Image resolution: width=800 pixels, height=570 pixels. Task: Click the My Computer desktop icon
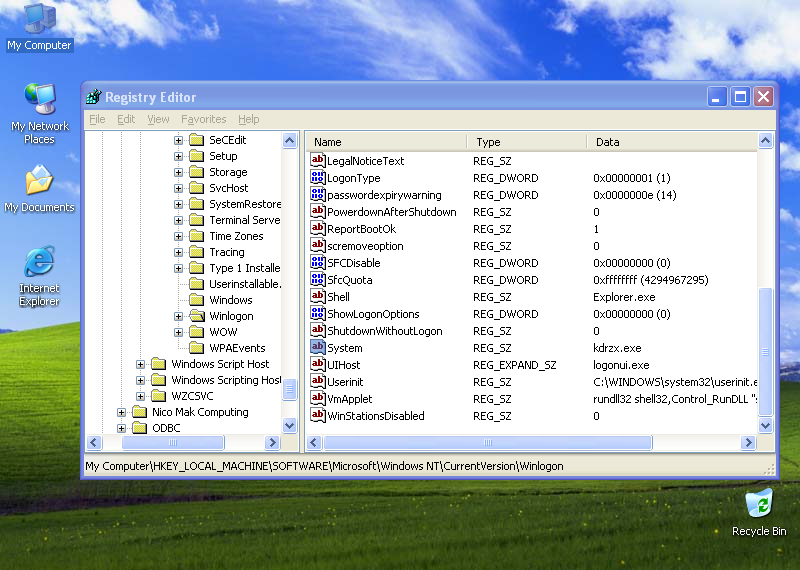(39, 27)
